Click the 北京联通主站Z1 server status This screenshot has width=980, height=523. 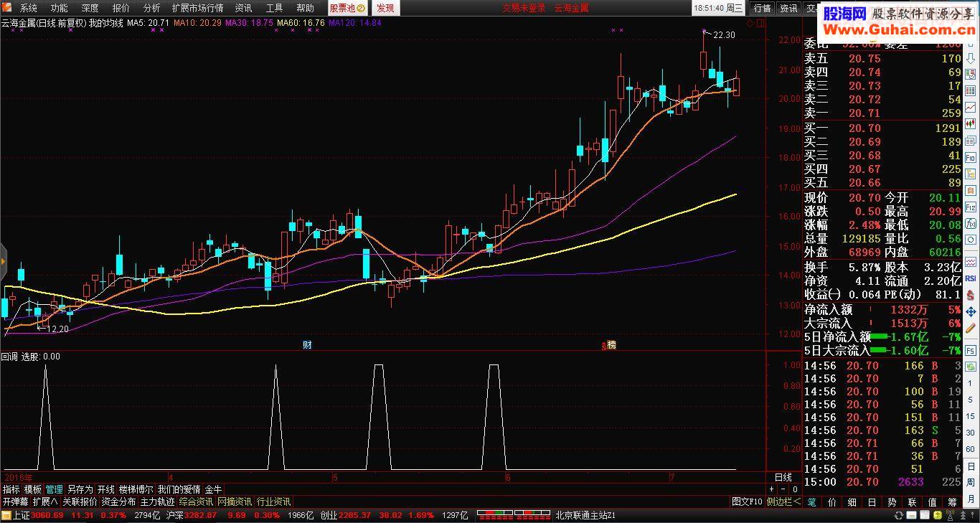click(x=585, y=515)
